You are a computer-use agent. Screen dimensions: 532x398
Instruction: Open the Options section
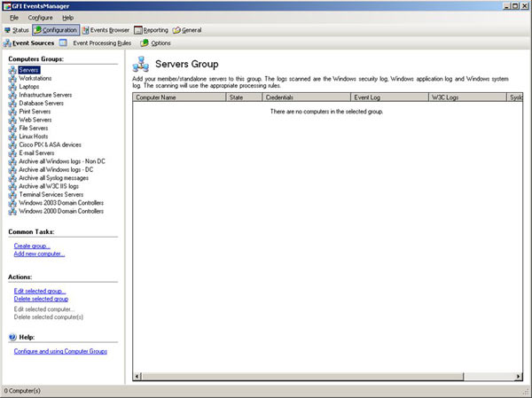coord(160,43)
